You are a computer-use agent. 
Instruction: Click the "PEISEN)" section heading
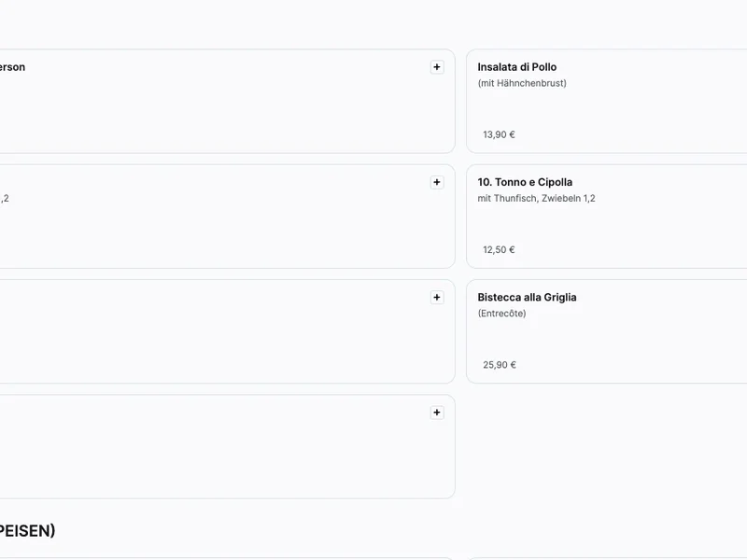[27, 531]
